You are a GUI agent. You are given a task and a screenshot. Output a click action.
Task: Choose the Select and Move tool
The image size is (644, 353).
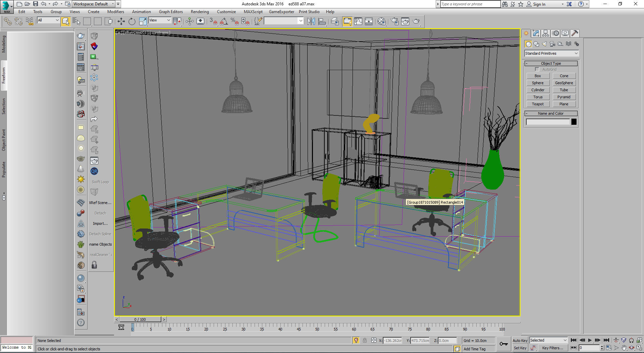(121, 21)
